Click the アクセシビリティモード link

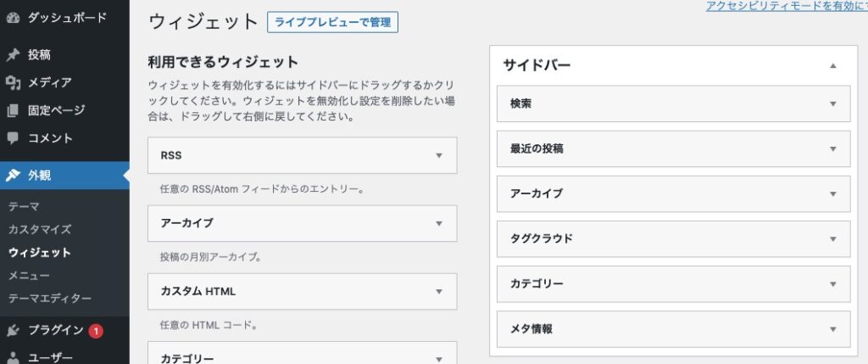[x=787, y=6]
